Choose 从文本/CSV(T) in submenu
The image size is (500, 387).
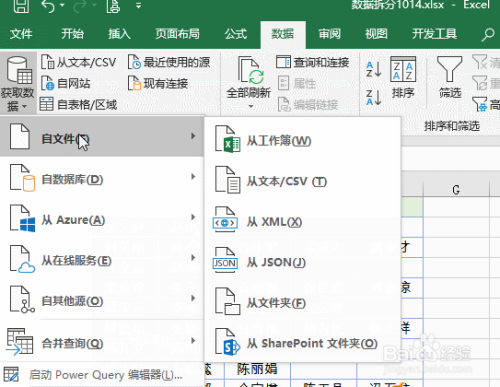pyautogui.click(x=303, y=181)
